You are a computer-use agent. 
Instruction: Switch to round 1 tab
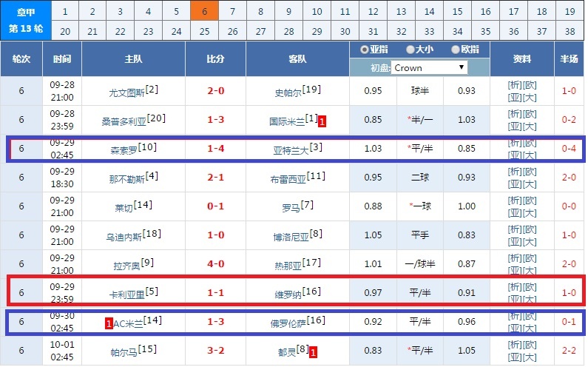tap(65, 11)
